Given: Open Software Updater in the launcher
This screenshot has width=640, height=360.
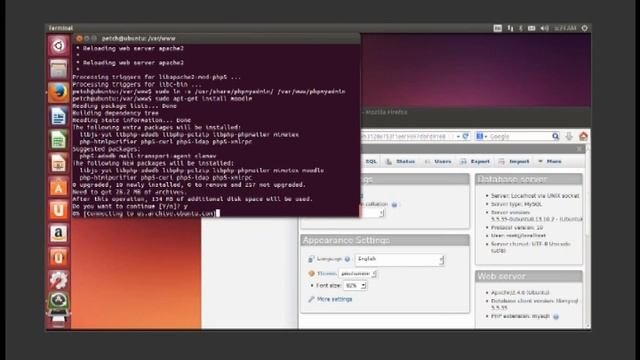Looking at the screenshot, I should [58, 301].
